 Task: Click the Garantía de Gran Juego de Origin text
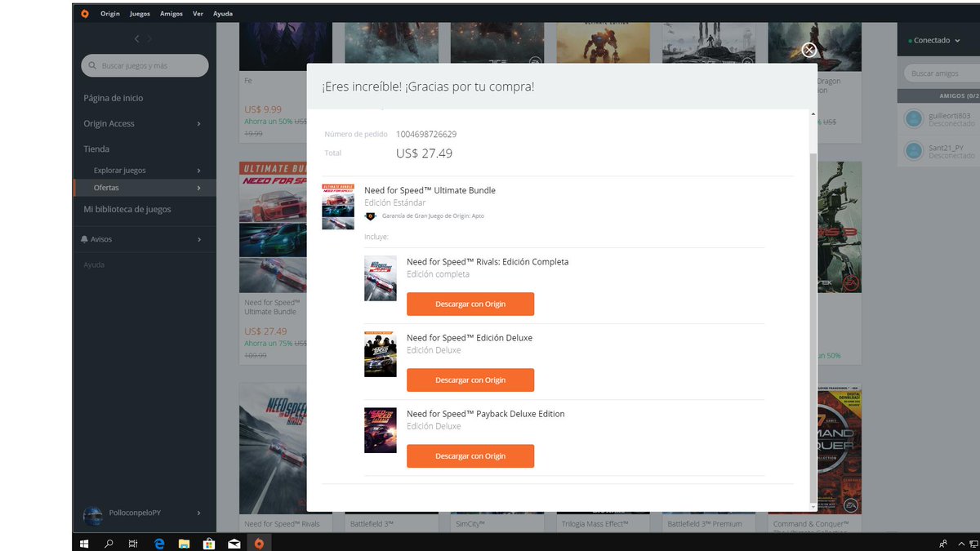point(433,216)
